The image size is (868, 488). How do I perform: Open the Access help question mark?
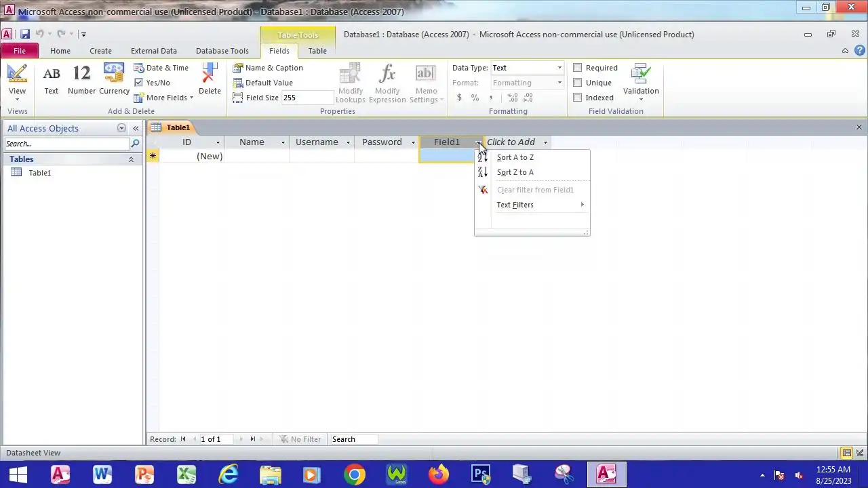coord(859,50)
